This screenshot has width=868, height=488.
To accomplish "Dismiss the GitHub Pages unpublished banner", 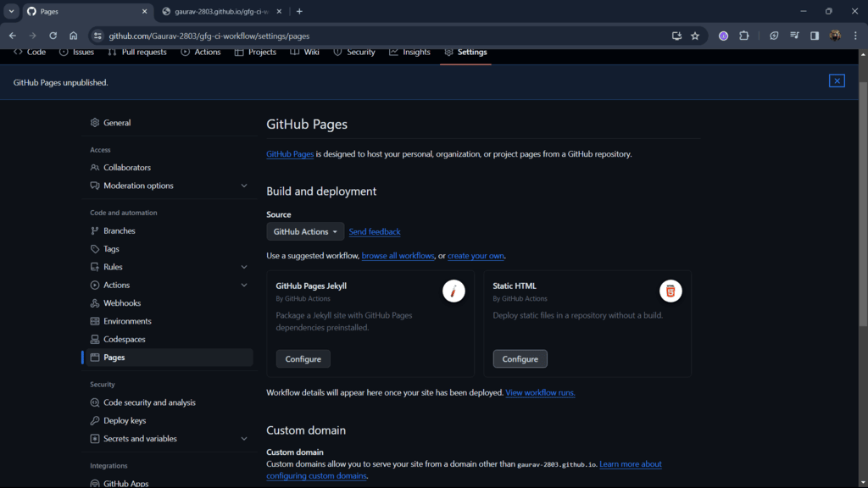I will click(837, 80).
